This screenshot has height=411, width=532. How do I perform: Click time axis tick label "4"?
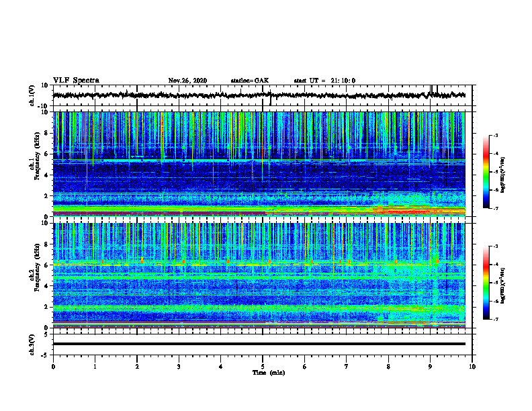(x=221, y=367)
